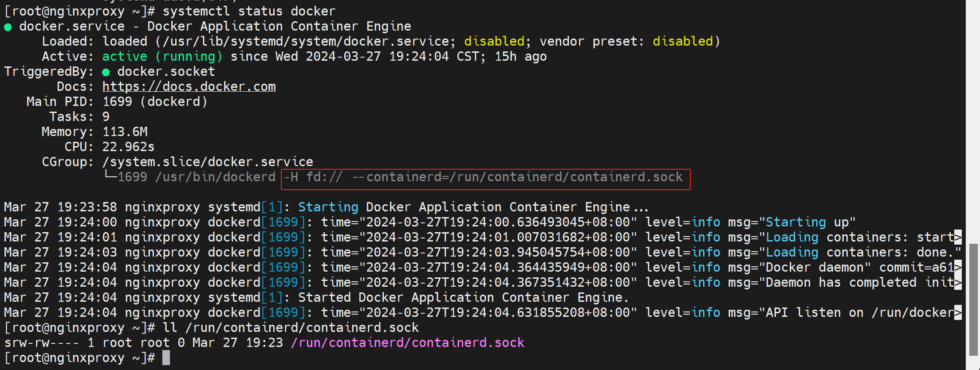The width and height of the screenshot is (980, 370).
Task: Click the tree branch symbol before 1699 /usr/bin/dockerd
Action: 110,175
